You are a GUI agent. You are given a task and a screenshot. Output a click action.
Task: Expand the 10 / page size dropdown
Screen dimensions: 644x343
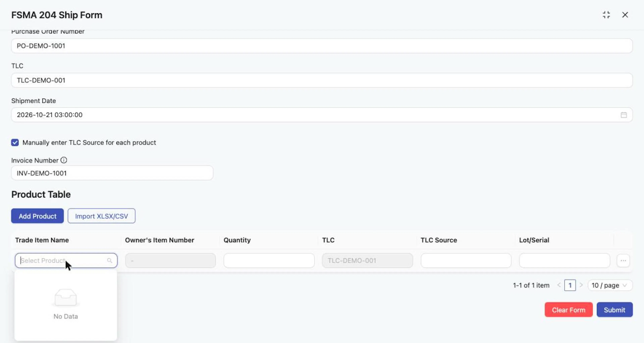(x=610, y=285)
